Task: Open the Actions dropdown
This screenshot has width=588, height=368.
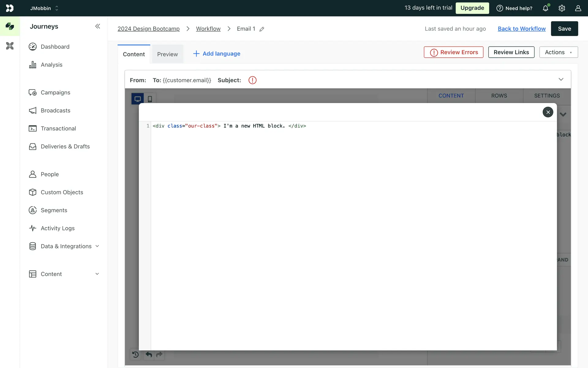Action: pyautogui.click(x=558, y=52)
